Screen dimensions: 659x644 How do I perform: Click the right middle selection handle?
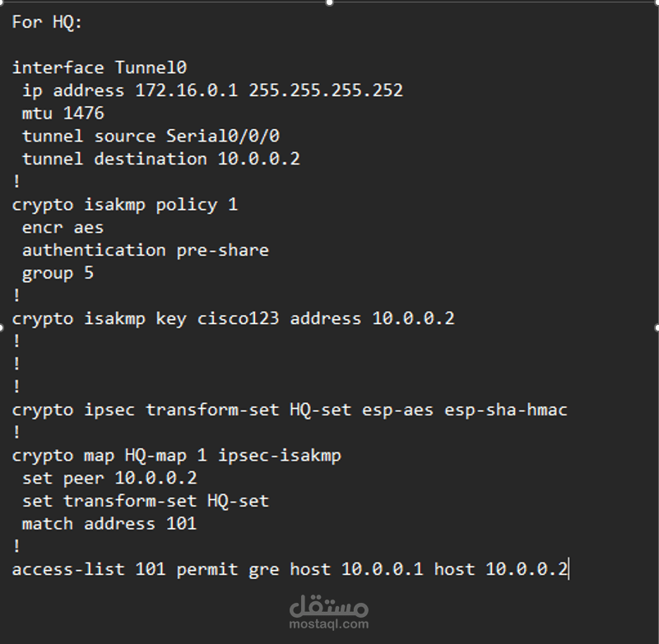657,327
